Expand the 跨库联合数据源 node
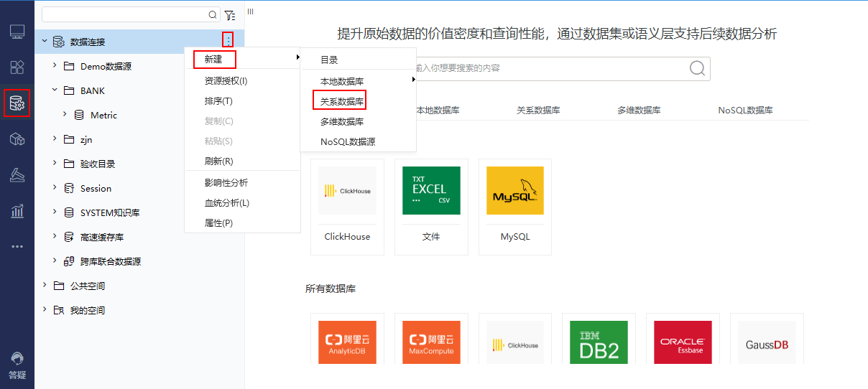Screen dimensions: 868x389 55,261
